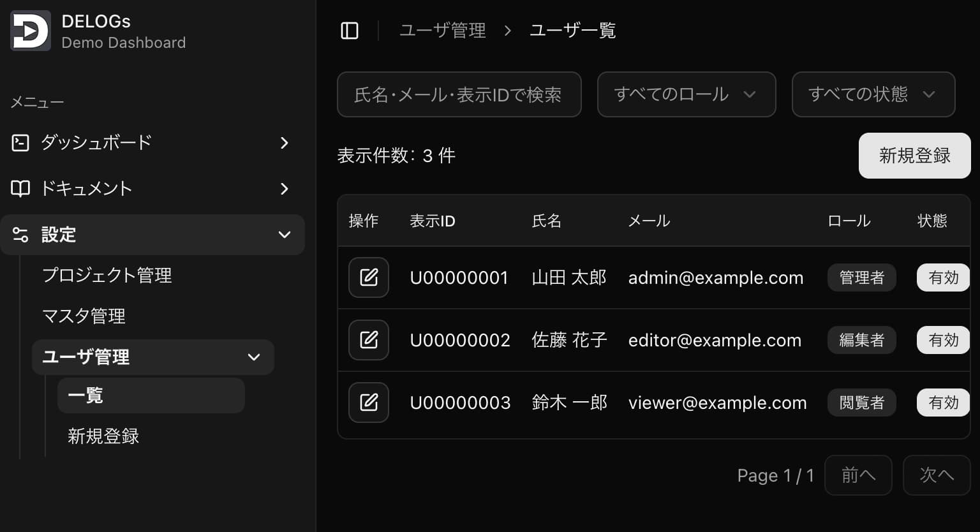Open プロジェクト管理 in the sidebar
980x532 pixels.
click(107, 276)
